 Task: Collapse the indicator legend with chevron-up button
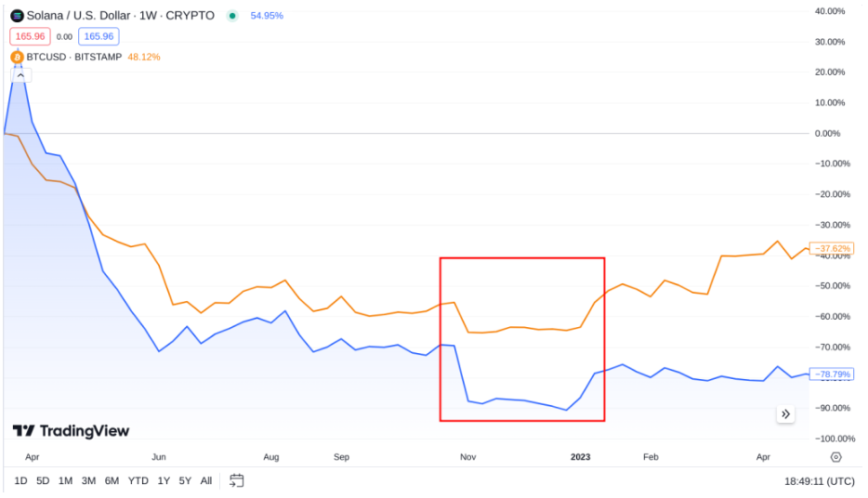20,75
